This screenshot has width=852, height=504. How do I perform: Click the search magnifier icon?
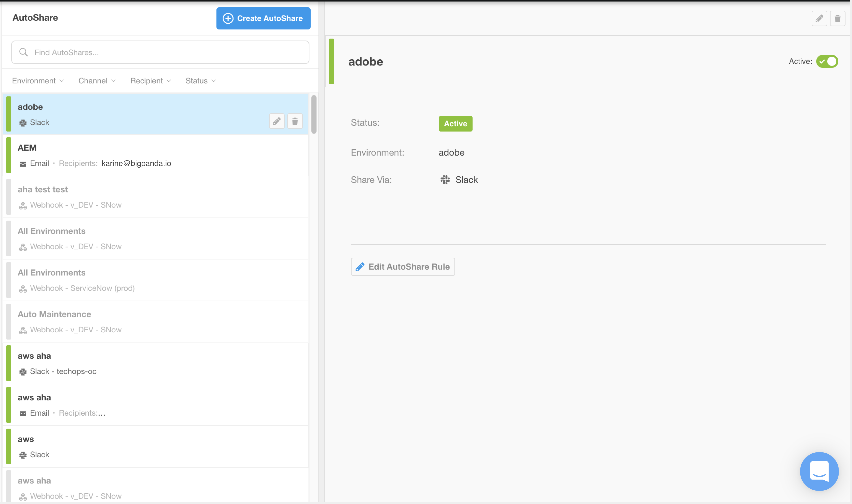23,52
